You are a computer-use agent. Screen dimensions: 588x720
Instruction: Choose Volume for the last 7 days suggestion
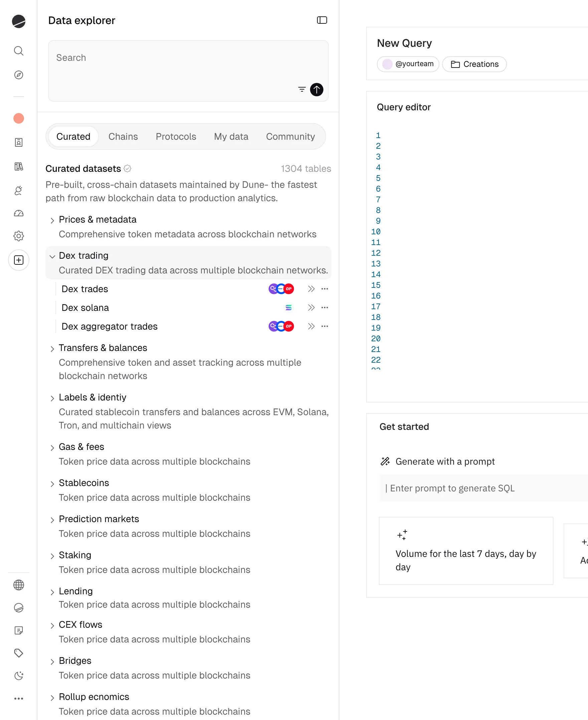click(x=466, y=551)
